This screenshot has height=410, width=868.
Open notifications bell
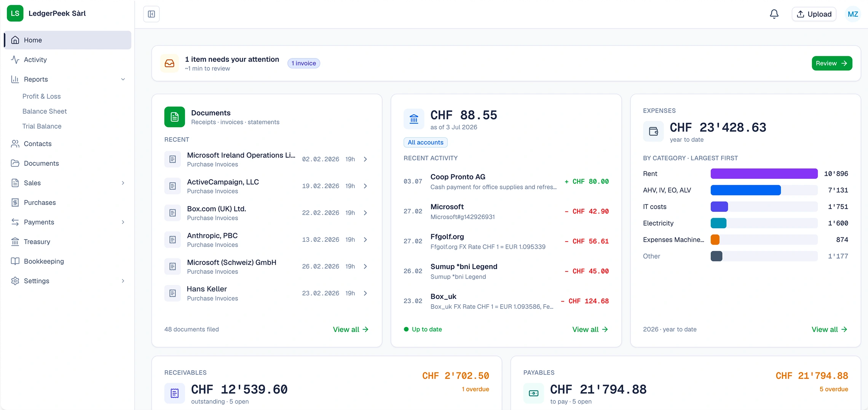[x=774, y=14]
